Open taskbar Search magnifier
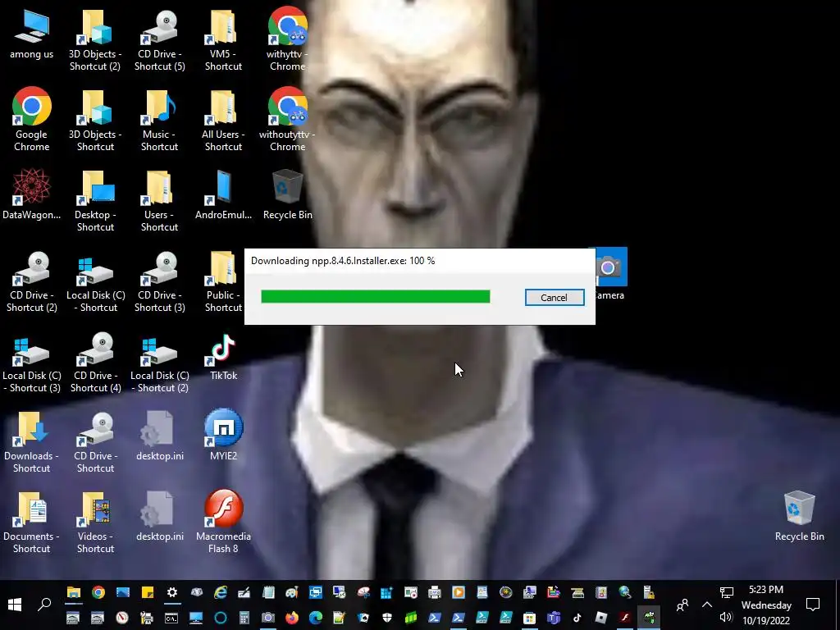This screenshot has width=840, height=630. pos(44,605)
